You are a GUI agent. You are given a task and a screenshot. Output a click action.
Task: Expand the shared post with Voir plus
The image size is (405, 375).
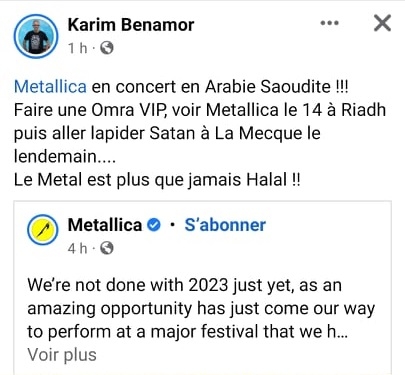pos(62,355)
